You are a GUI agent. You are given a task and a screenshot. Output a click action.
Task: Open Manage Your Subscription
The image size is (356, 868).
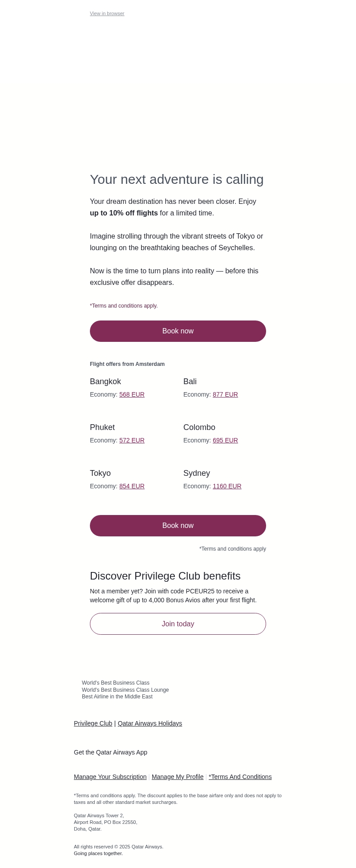(110, 777)
